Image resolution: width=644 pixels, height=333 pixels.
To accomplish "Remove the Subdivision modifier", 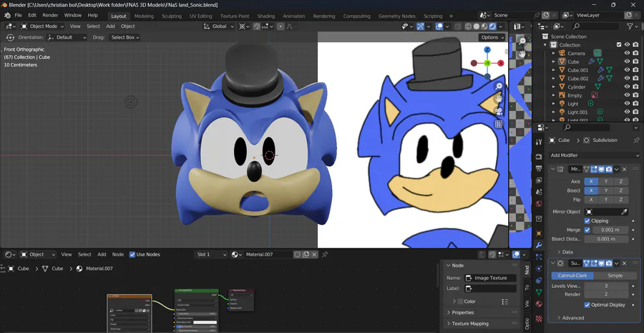I will 624,263.
